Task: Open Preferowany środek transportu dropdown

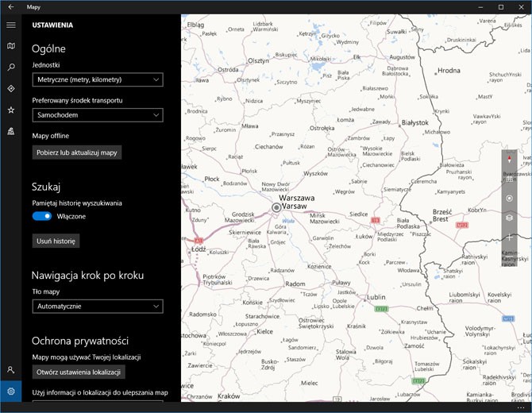Action: (98, 115)
